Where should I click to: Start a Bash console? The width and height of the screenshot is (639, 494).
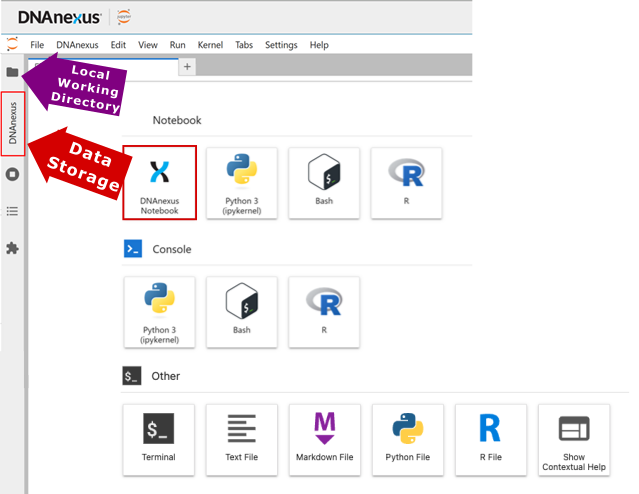pos(242,312)
